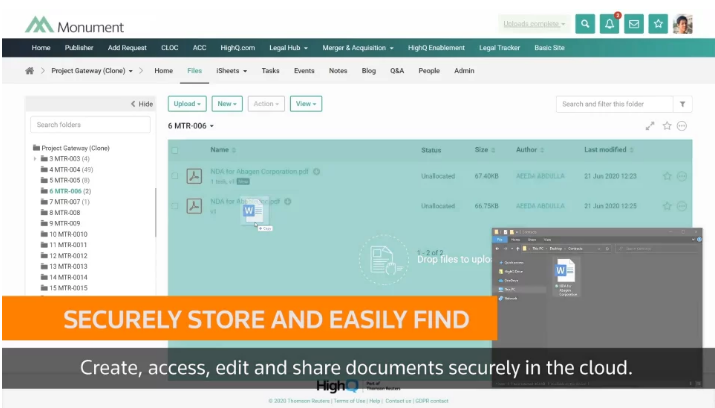Viewport: 715px width, 408px height.
Task: Open NDA for Abagan Corporation.pdf link
Action: tap(258, 171)
